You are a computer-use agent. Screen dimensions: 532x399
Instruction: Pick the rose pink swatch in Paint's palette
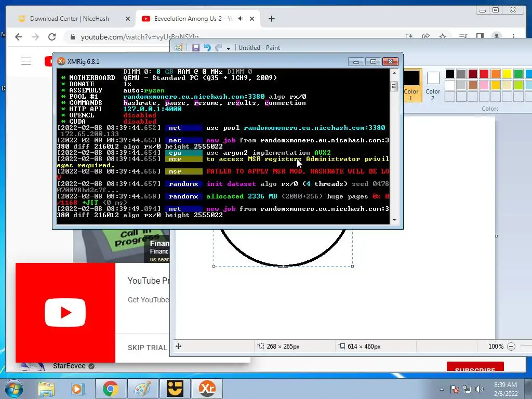coord(484,85)
